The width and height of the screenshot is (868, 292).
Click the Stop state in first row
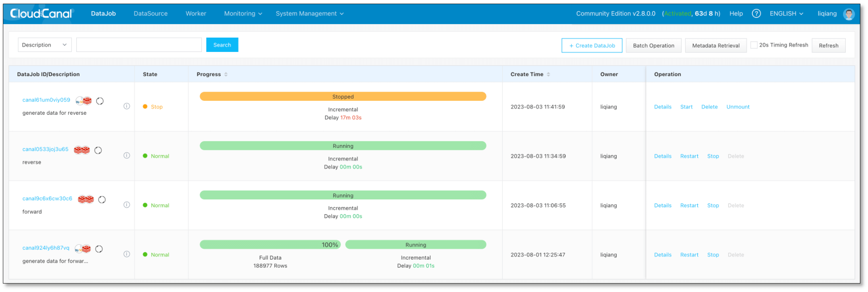(153, 107)
